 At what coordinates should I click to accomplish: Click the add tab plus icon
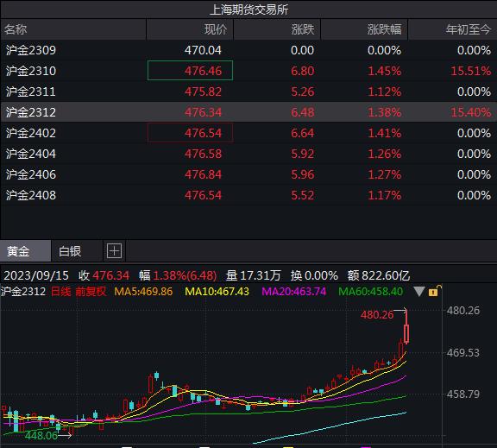click(114, 251)
